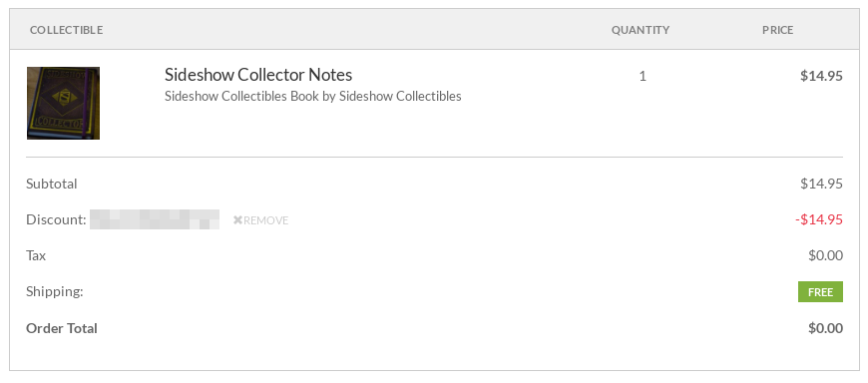Click the item price in the product row
This screenshot has height=383, width=868.
[x=821, y=76]
